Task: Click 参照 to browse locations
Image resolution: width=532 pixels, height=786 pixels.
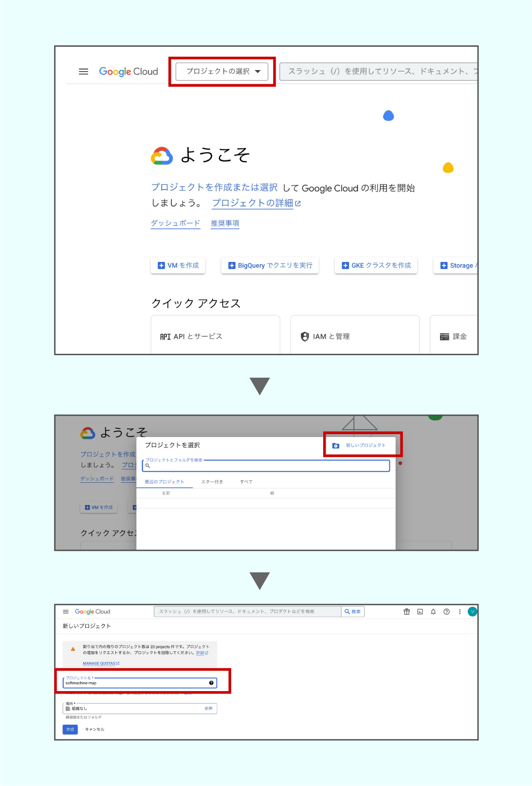Action: pyautogui.click(x=208, y=709)
